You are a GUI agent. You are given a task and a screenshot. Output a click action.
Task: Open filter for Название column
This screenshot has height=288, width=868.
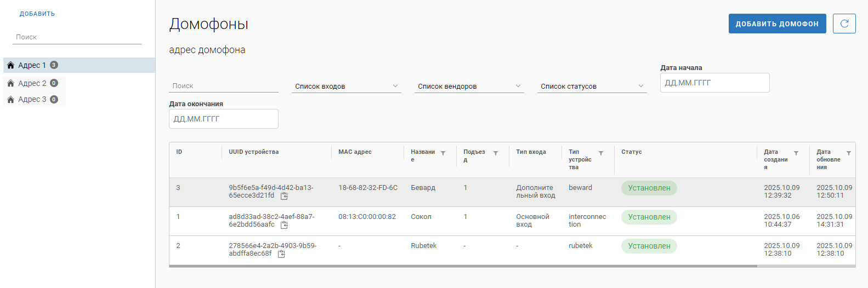[443, 153]
